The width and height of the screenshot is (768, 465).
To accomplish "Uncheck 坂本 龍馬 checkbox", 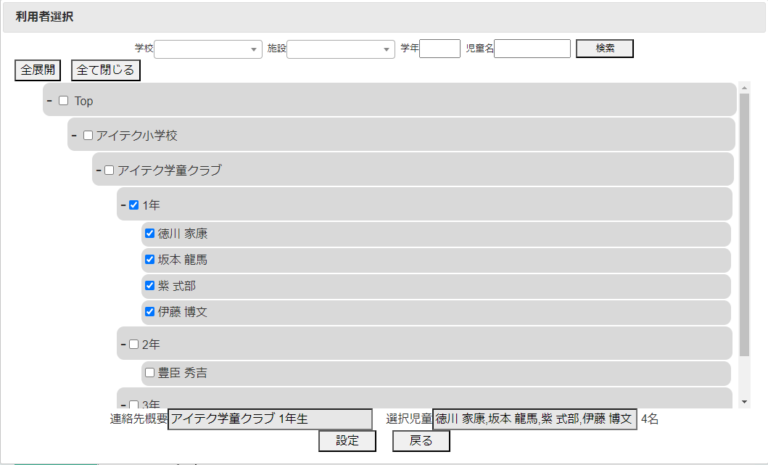I will point(150,260).
